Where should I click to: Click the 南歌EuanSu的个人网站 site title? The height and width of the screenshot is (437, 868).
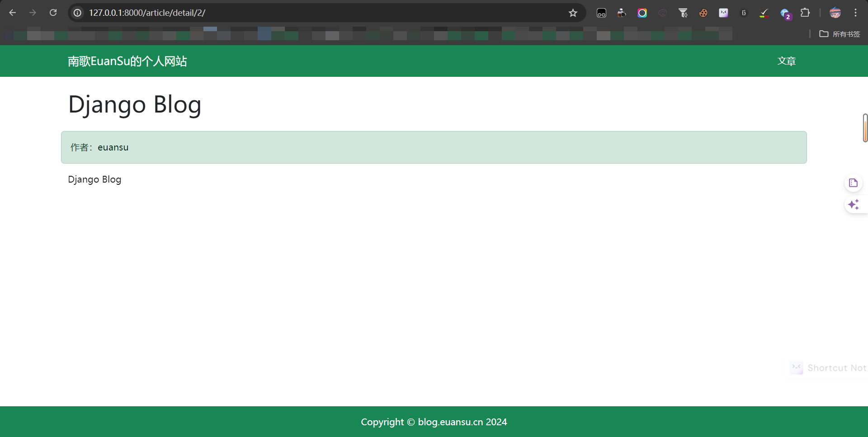[x=127, y=61]
